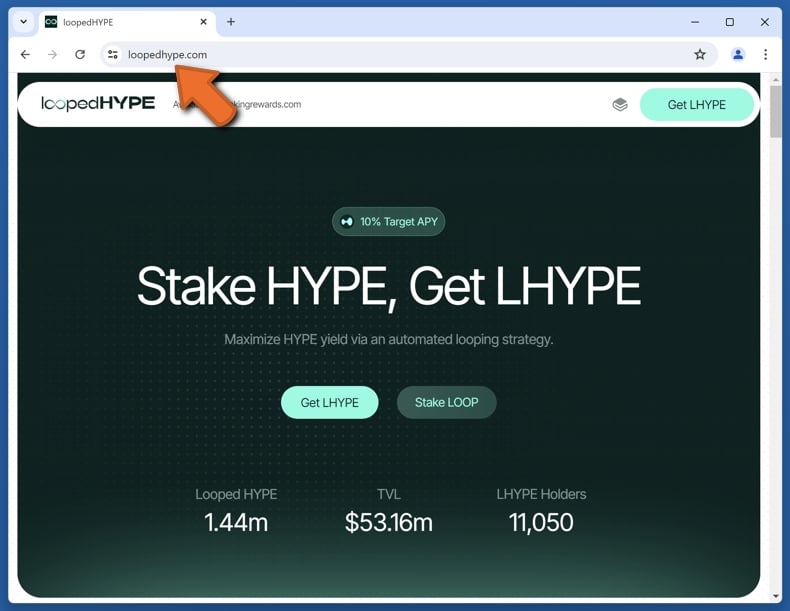
Task: View site information icon in address bar
Action: pyautogui.click(x=113, y=54)
